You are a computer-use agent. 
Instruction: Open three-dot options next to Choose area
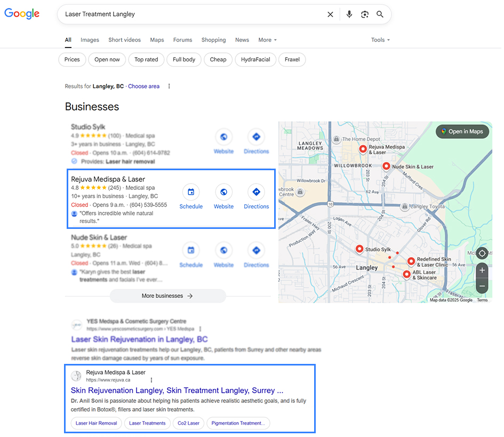click(169, 86)
